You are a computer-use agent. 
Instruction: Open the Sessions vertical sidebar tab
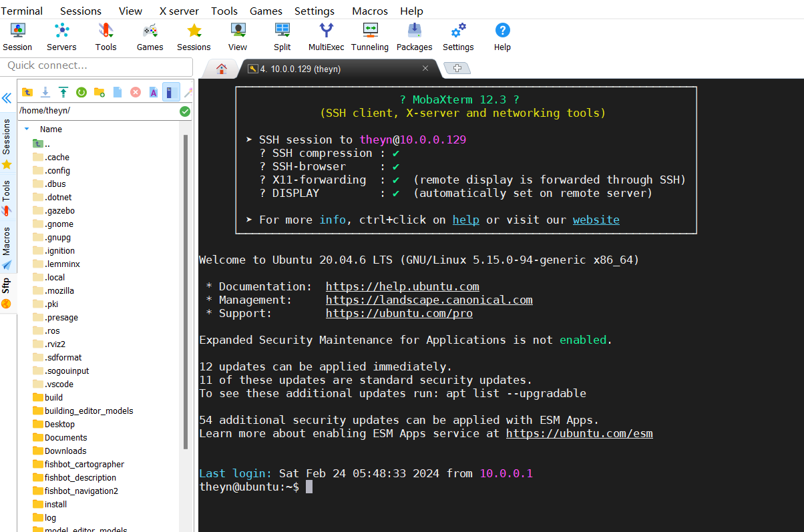(7, 143)
